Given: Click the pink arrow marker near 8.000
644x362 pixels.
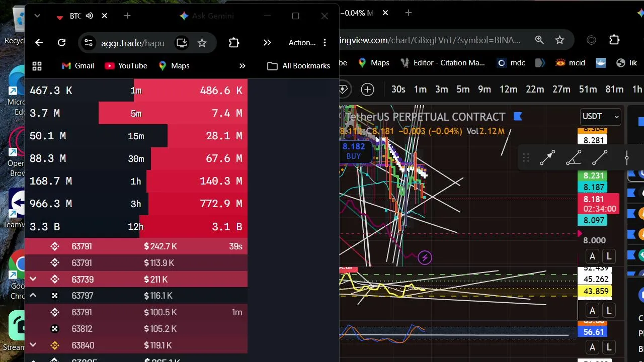Looking at the screenshot, I should pyautogui.click(x=580, y=233).
